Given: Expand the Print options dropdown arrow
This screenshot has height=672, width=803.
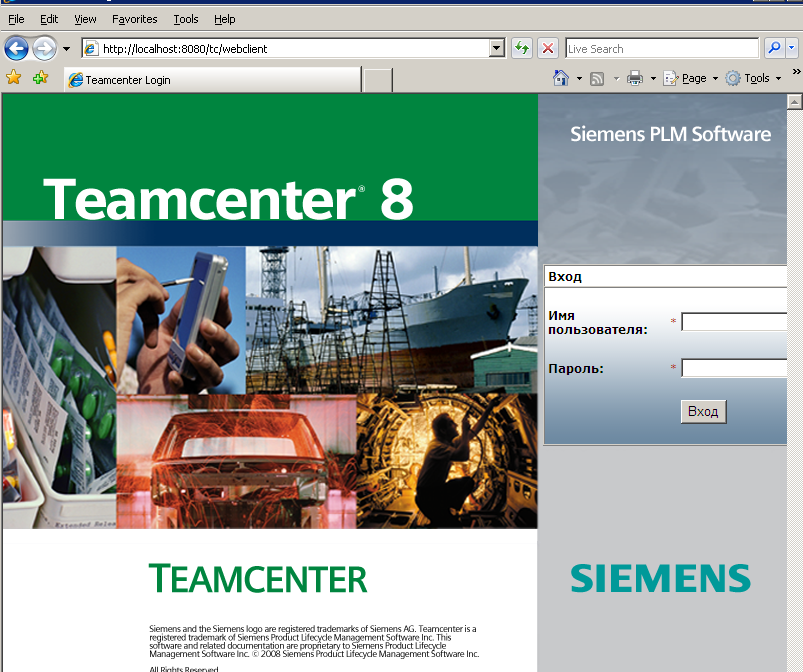Looking at the screenshot, I should pyautogui.click(x=653, y=79).
